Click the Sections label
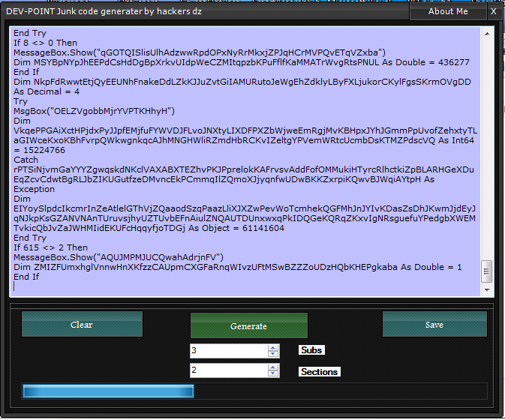Image resolution: width=505 pixels, height=420 pixels. (319, 372)
